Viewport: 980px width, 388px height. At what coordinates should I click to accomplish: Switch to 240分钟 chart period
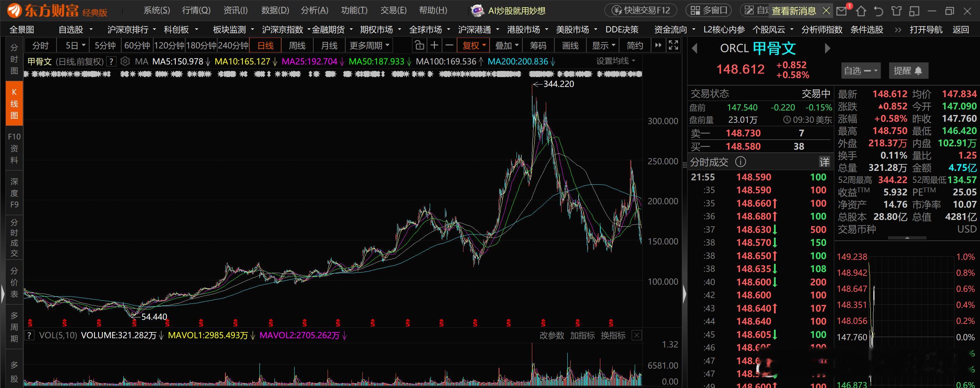(233, 46)
